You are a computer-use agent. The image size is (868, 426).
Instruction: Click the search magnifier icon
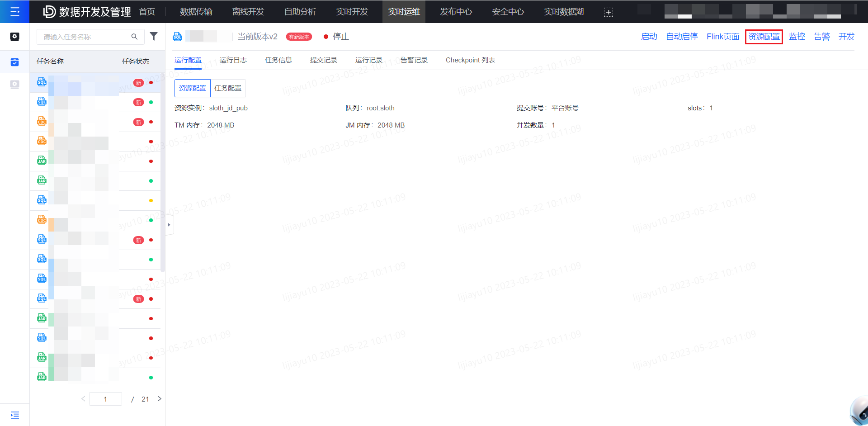134,36
